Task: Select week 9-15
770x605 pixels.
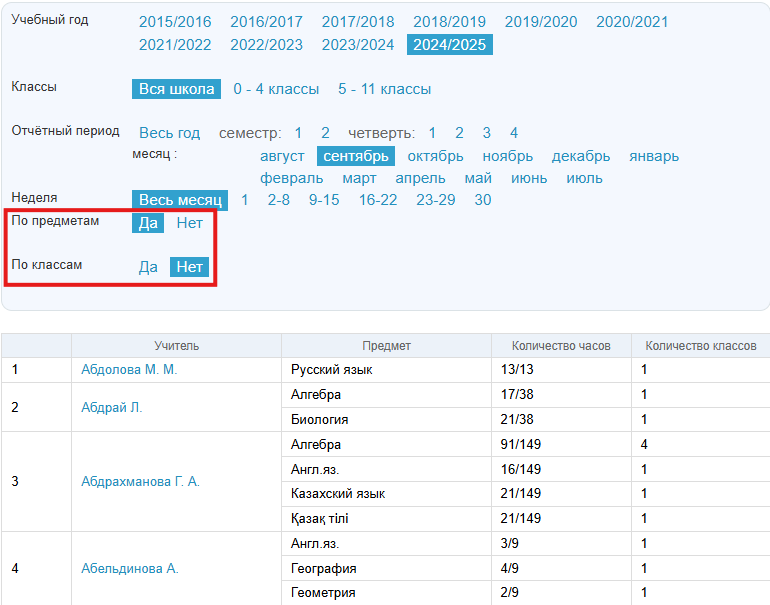Action: pyautogui.click(x=324, y=200)
